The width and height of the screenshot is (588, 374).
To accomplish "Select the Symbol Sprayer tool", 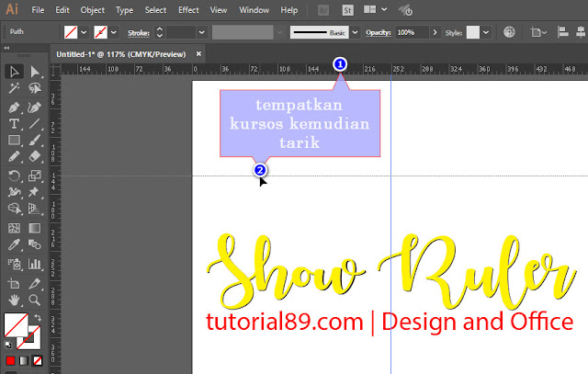I will point(15,264).
